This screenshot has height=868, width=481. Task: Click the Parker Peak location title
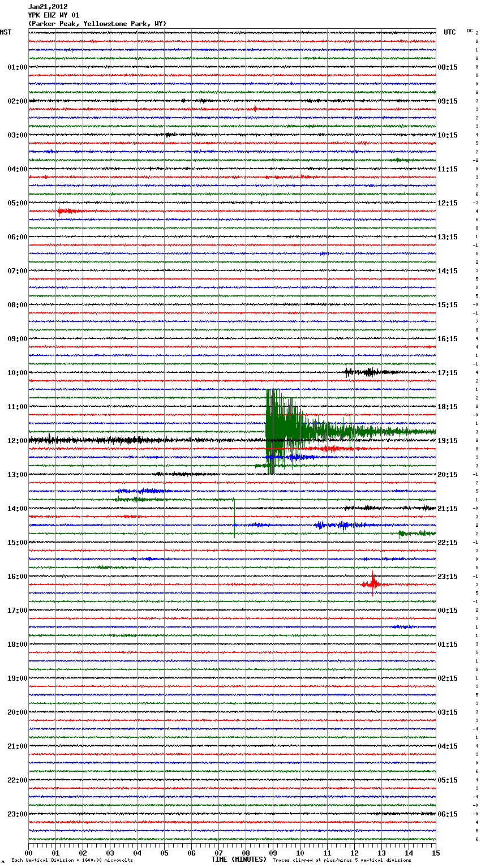click(x=97, y=24)
